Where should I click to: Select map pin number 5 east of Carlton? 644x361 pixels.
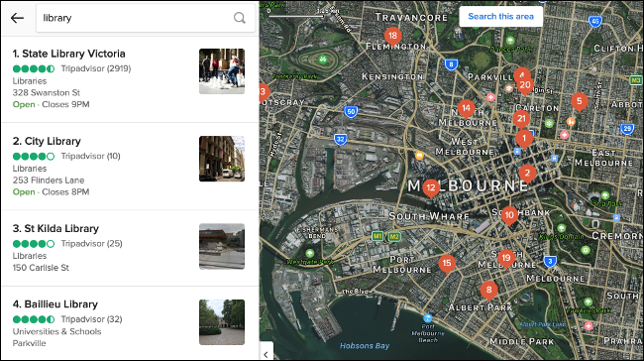(580, 101)
